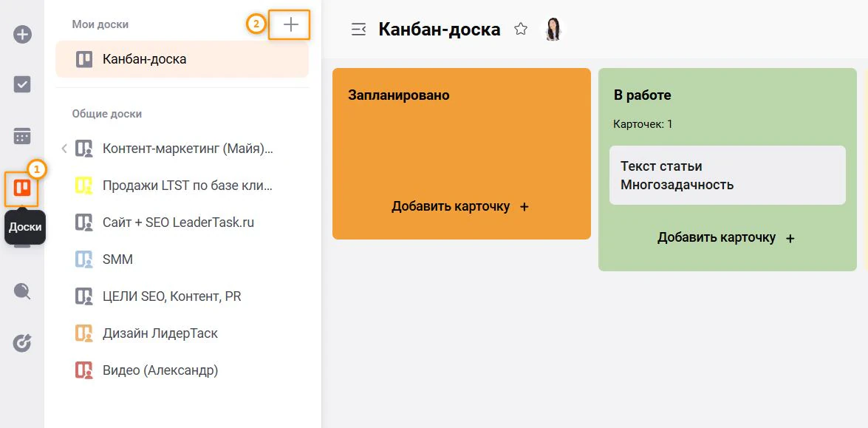Open the Видео (Александр) board
868x428 pixels.
160,370
